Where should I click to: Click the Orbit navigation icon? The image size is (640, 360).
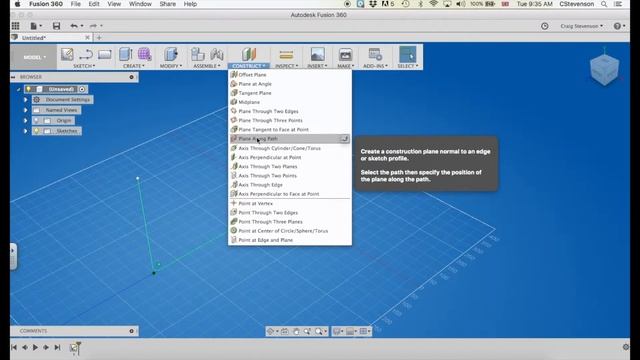point(270,331)
